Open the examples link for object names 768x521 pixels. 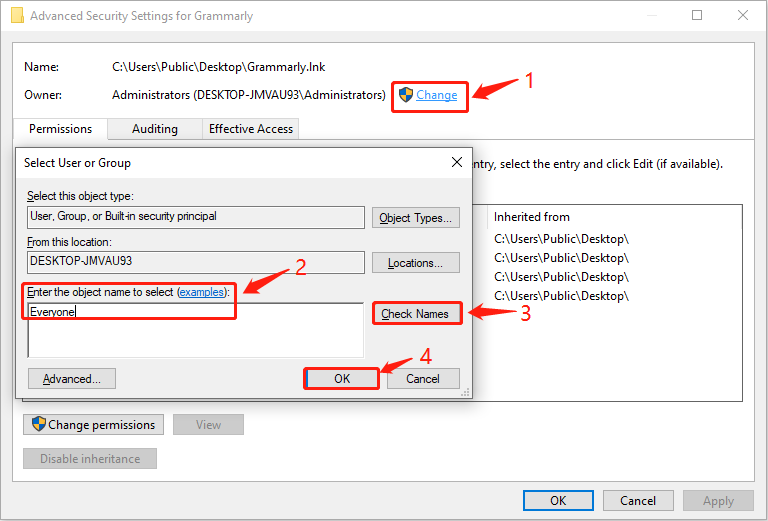201,292
